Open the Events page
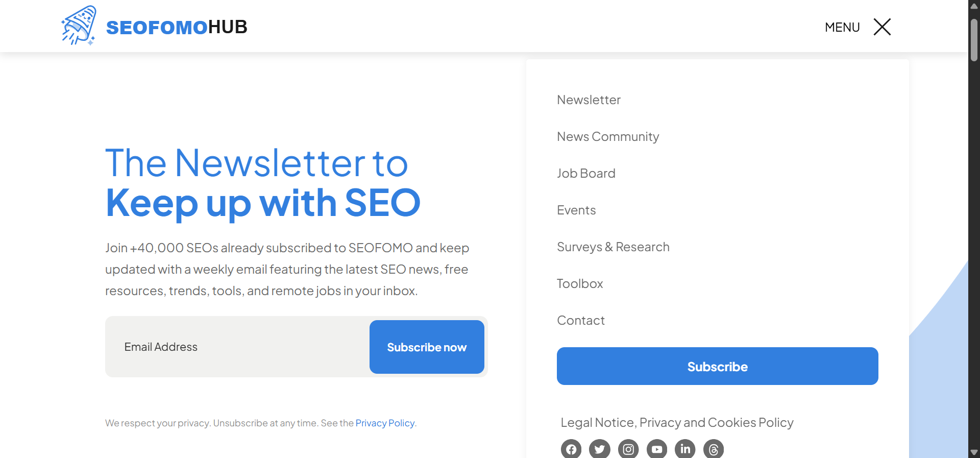Screen dimensions: 980x458 [x=576, y=210]
